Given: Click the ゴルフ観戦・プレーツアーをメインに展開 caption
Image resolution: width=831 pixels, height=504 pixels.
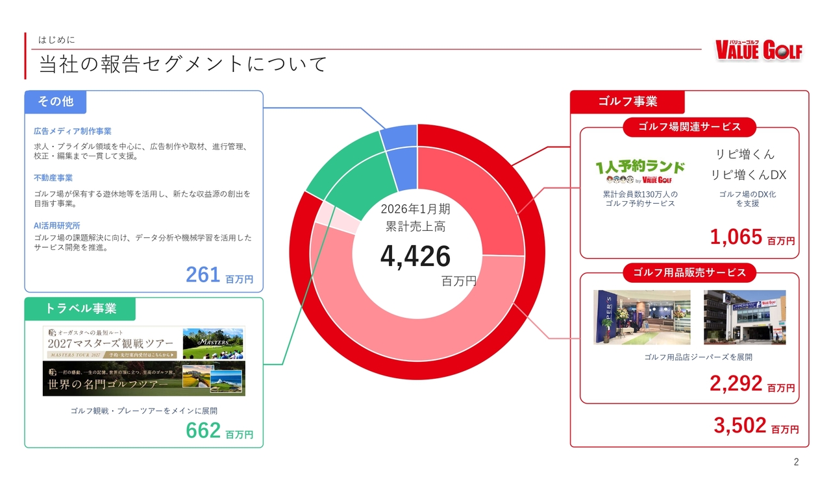Looking at the screenshot, I should pyautogui.click(x=144, y=411).
